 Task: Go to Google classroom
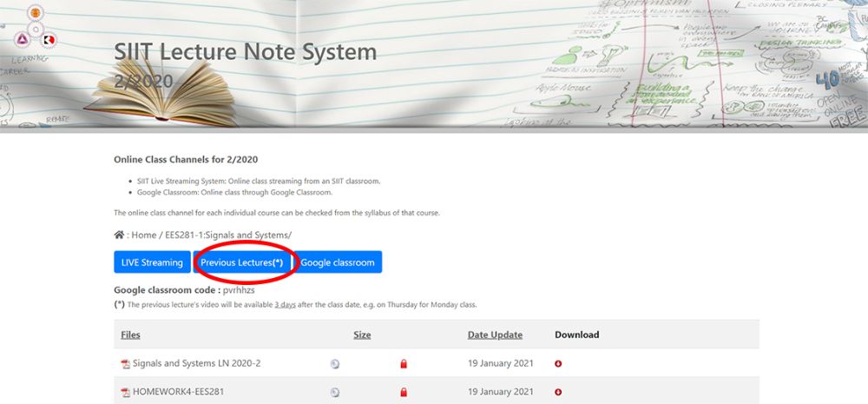coord(338,262)
